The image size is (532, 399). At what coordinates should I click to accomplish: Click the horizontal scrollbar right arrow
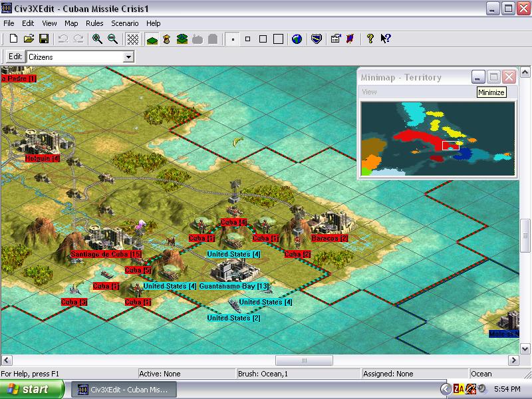tap(513, 360)
